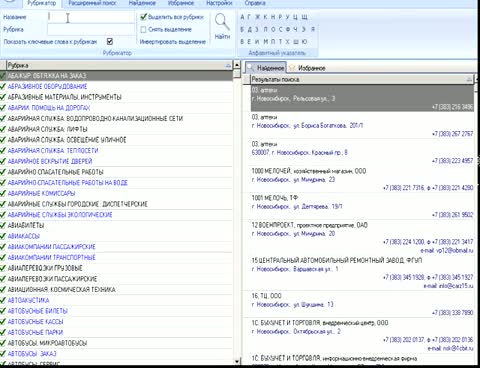Viewport: 480px width, 368px height.
Task: Switch to the Избранное ribbon tab
Action: 181,3
